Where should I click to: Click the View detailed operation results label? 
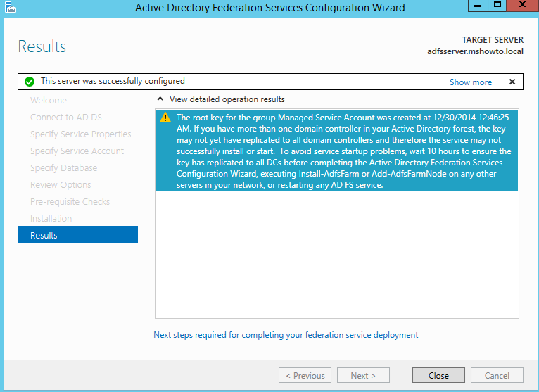(227, 99)
